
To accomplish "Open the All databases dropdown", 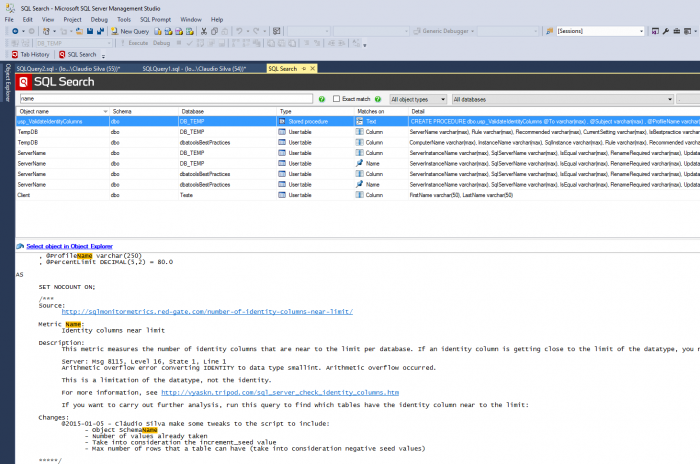I will 560,99.
